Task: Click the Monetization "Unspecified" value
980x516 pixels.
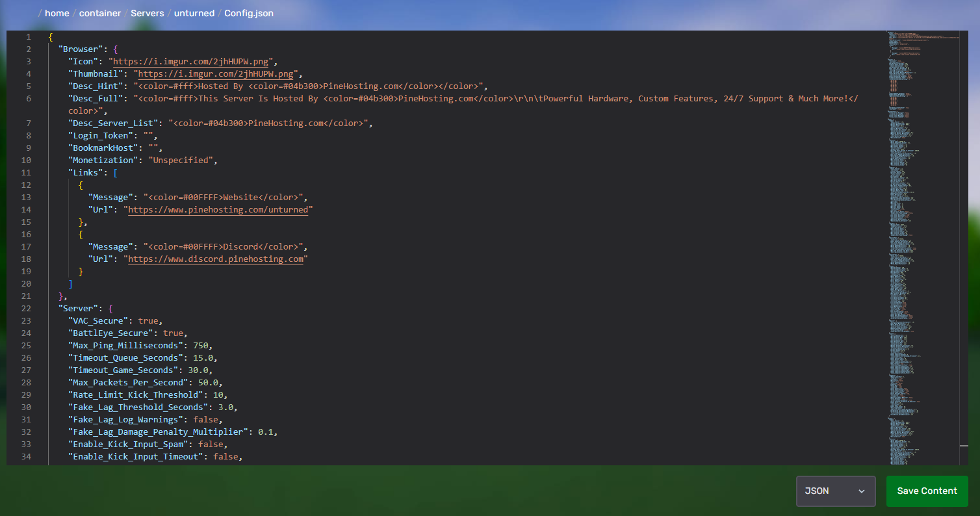Action: pyautogui.click(x=182, y=161)
